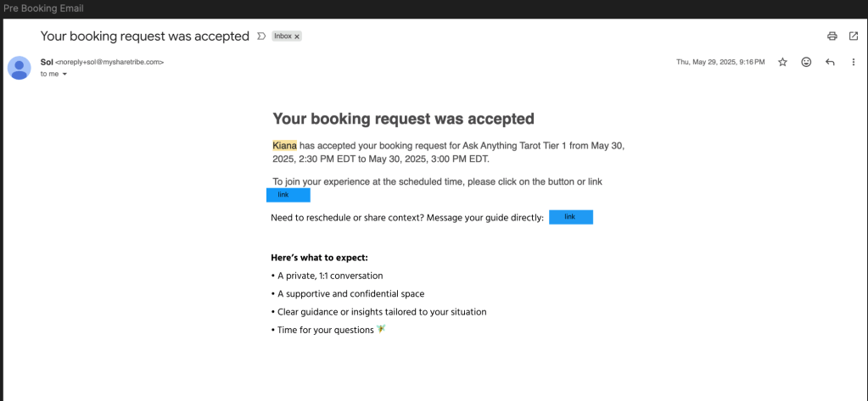Click the sender name Sol
868x401 pixels.
[47, 62]
